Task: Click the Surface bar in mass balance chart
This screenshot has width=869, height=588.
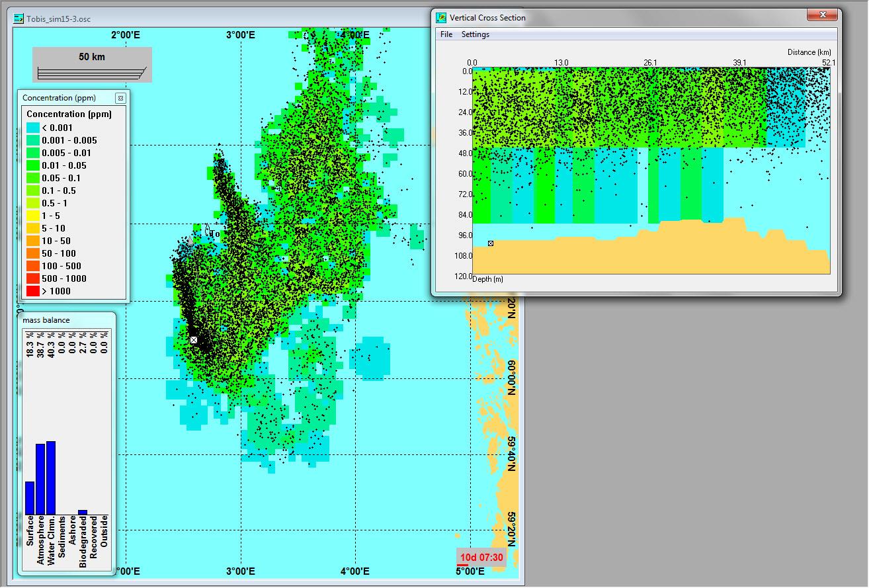Action: point(30,498)
